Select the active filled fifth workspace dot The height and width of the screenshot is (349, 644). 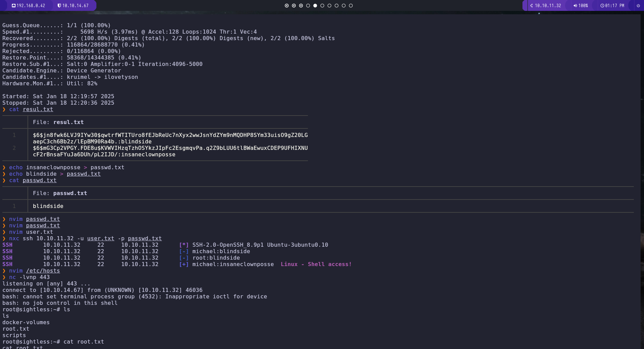pyautogui.click(x=315, y=5)
